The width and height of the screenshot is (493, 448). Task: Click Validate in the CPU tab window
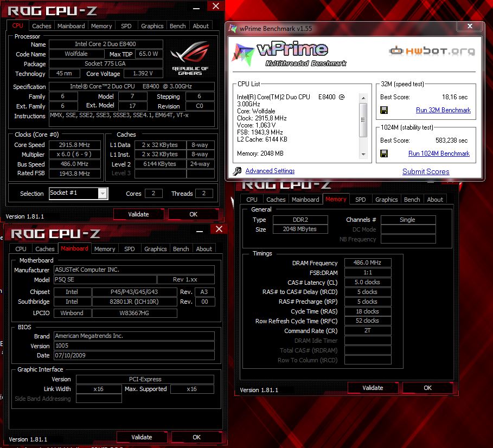[138, 214]
